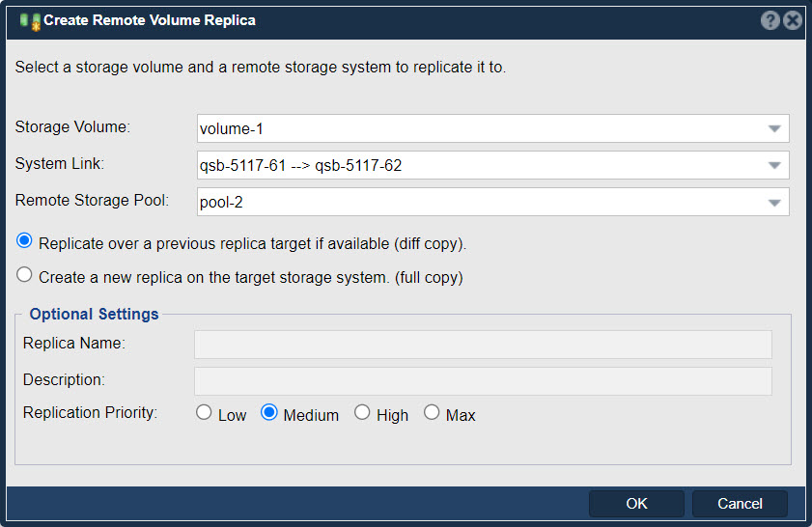This screenshot has height=527, width=812.
Task: Click the qsb-5117-61 system link field
Action: tap(493, 166)
